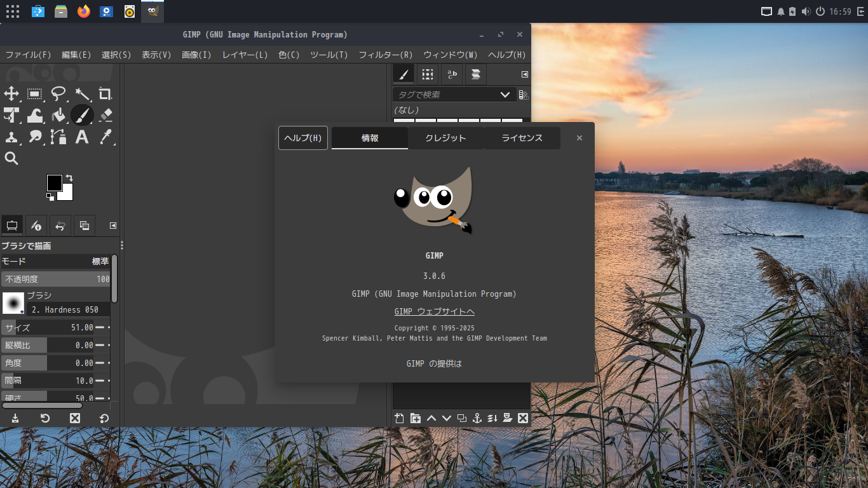Raise the layer with up arrow
The height and width of the screenshot is (488, 868).
pyautogui.click(x=431, y=418)
